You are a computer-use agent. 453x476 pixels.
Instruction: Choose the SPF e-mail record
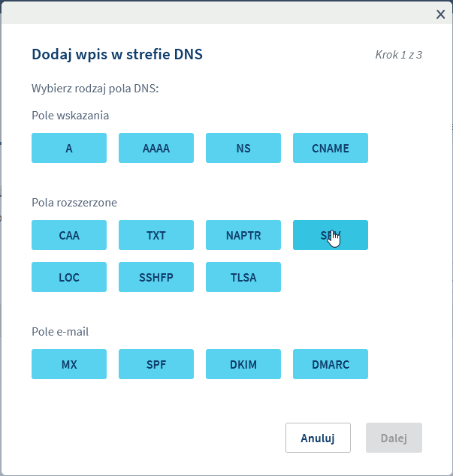click(x=156, y=364)
